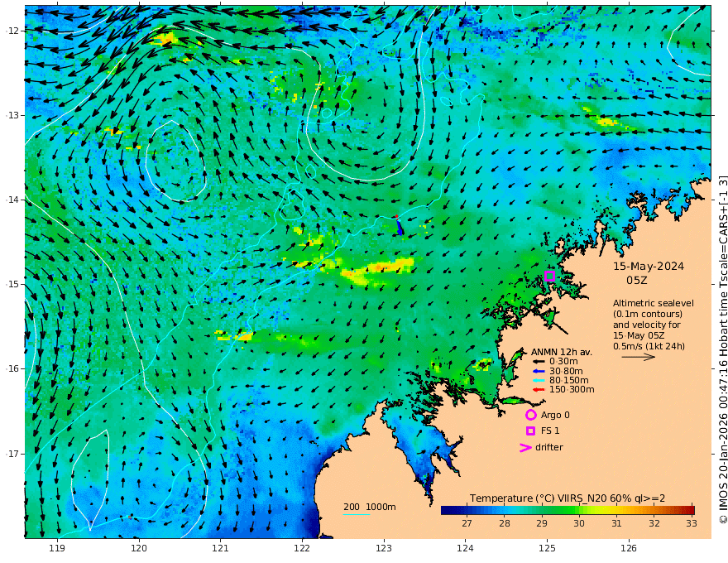This screenshot has height=563, width=728.
Task: Click the blue 30-80m arrow legend icon
Action: (x=539, y=371)
